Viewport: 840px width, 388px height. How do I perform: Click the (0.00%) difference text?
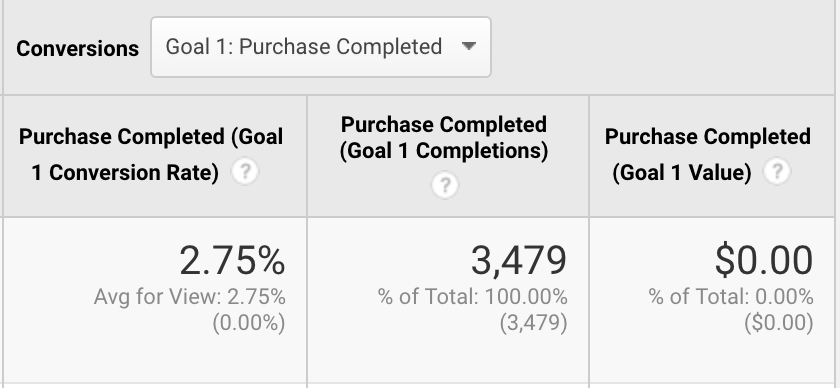click(249, 323)
